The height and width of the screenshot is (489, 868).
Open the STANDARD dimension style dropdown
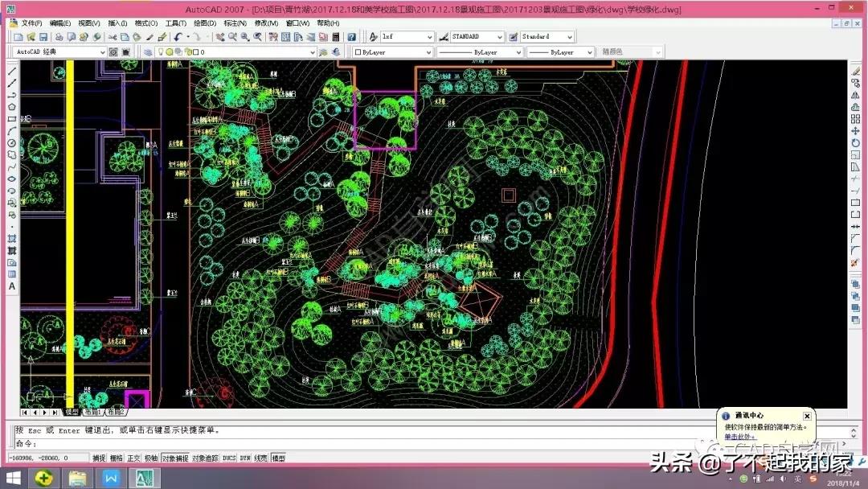(x=477, y=37)
